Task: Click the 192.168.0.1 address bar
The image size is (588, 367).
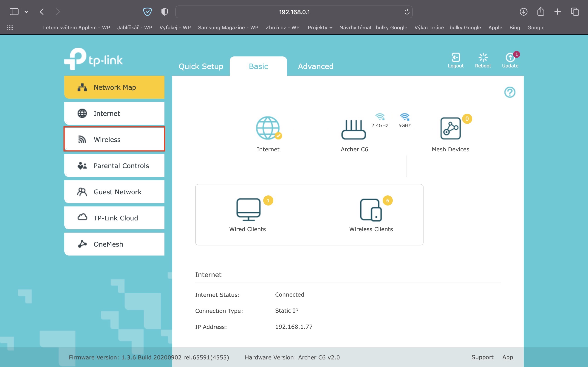Action: [x=294, y=12]
